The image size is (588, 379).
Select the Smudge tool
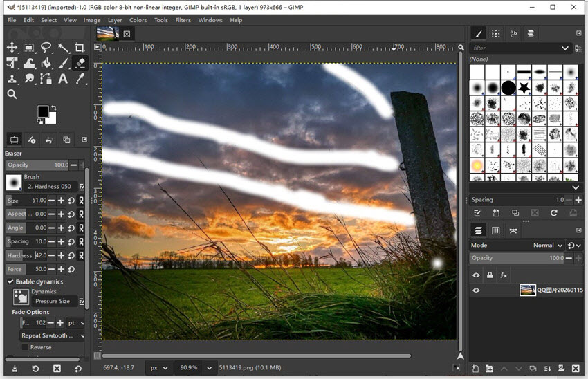[x=29, y=79]
